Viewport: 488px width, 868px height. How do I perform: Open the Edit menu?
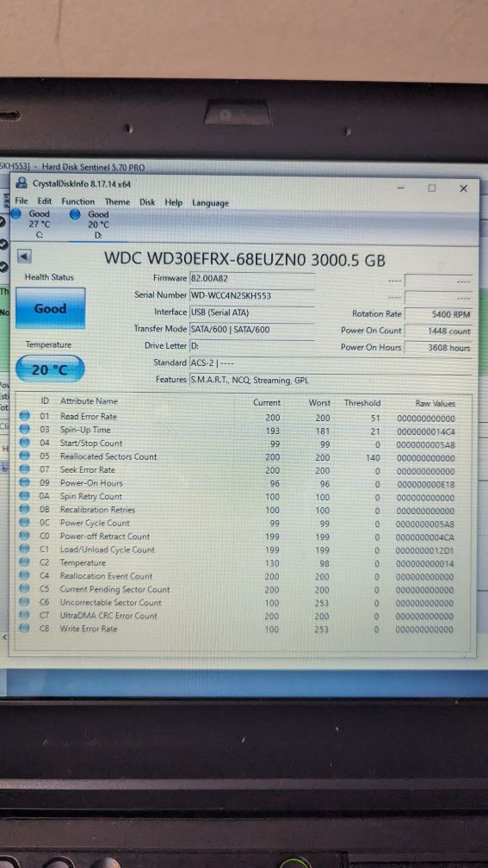[x=45, y=201]
